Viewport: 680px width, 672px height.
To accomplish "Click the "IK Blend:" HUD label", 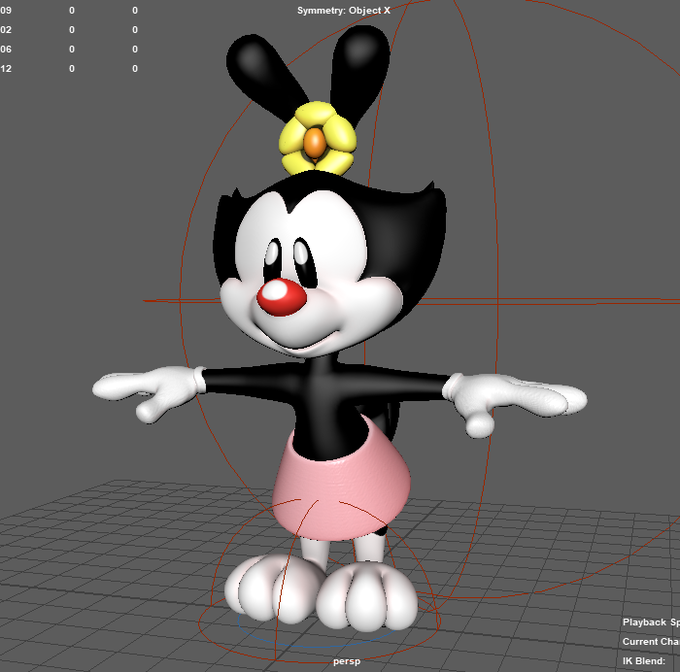I will click(644, 661).
